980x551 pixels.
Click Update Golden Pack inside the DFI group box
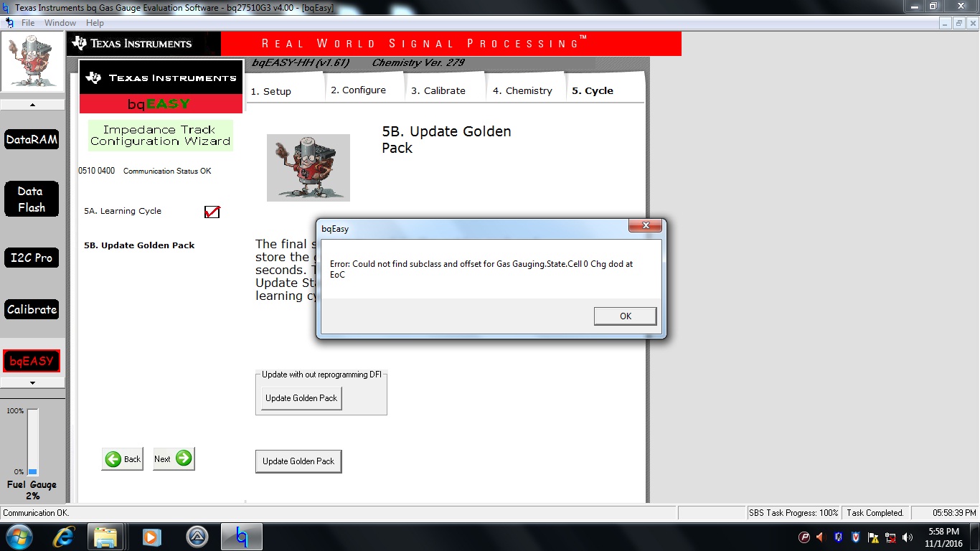click(x=301, y=398)
